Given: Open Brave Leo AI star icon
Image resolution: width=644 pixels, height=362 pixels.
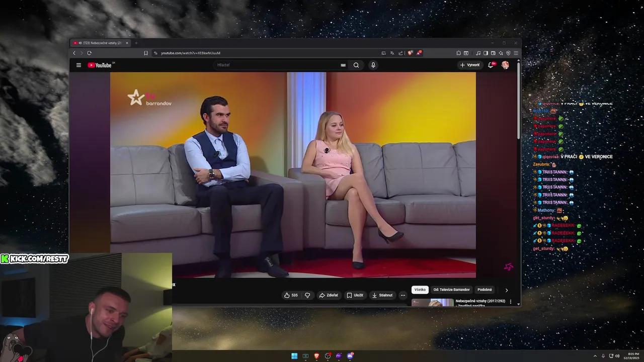Looking at the screenshot, I should click(501, 53).
